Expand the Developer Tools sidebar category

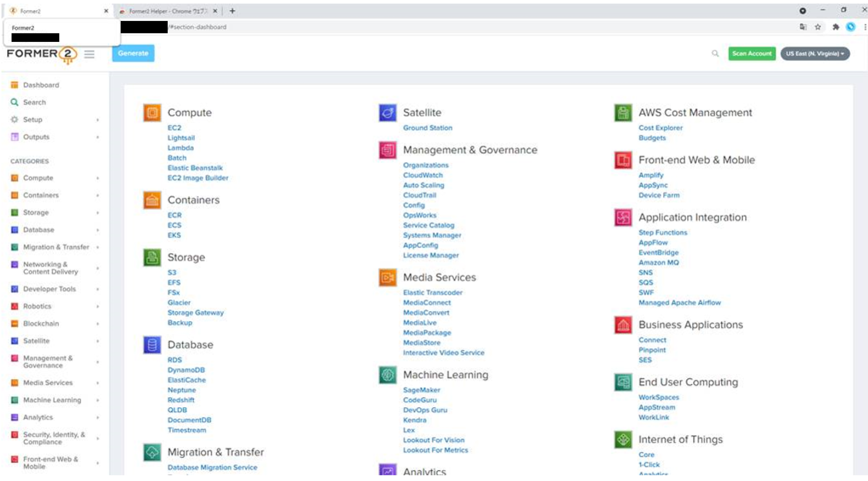point(98,289)
